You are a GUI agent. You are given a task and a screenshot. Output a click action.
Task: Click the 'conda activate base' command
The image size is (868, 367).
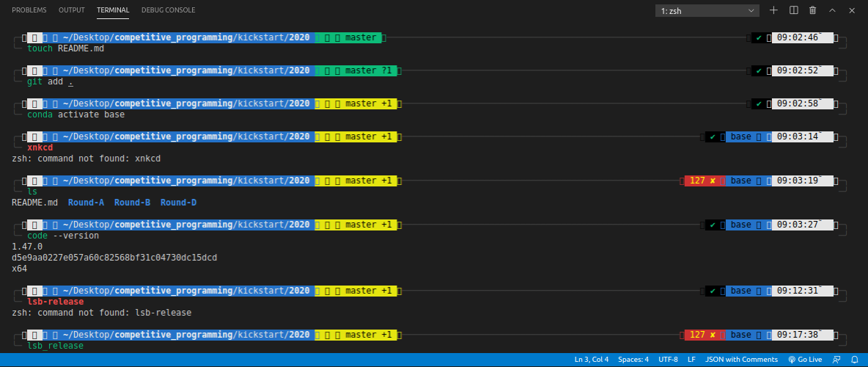click(x=76, y=115)
